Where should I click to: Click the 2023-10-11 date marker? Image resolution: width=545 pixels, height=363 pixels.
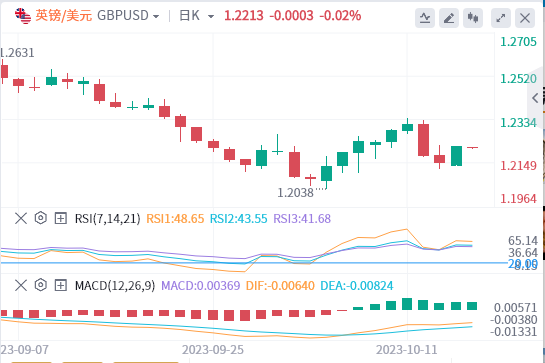pos(407,349)
